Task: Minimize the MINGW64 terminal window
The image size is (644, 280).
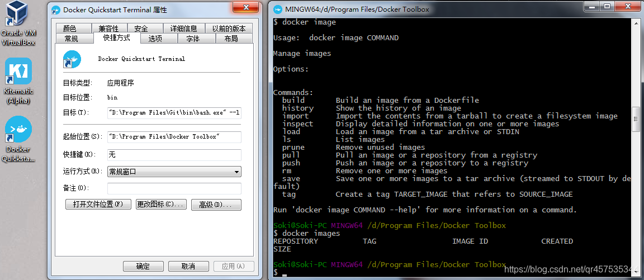Action: pos(591,6)
